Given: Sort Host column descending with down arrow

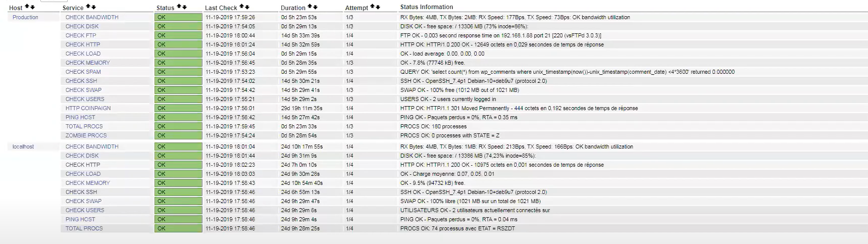Looking at the screenshot, I should click(x=33, y=7).
